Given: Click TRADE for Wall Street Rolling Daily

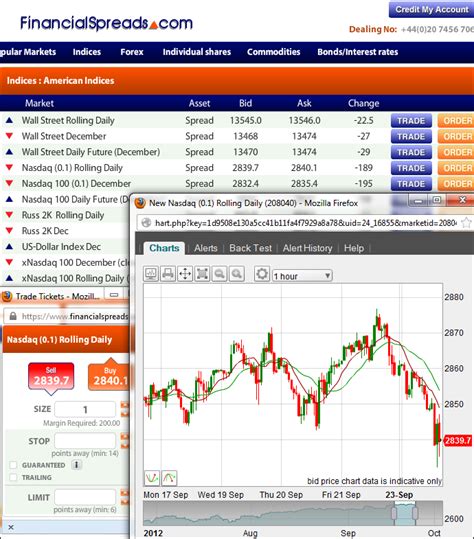Looking at the screenshot, I should pos(411,121).
